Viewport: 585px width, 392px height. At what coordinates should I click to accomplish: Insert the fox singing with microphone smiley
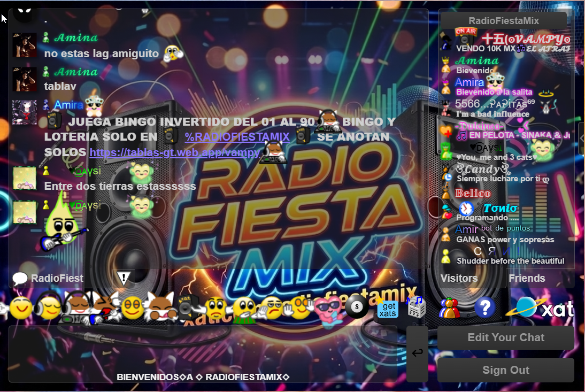(105, 307)
